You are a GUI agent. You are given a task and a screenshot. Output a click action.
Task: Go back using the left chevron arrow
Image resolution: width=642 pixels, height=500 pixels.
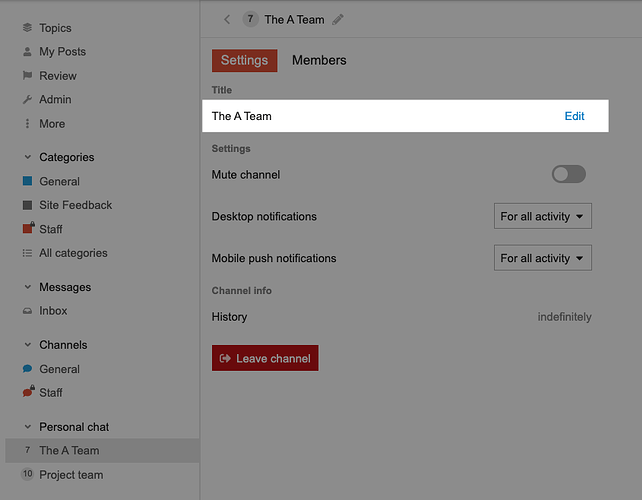[227, 19]
